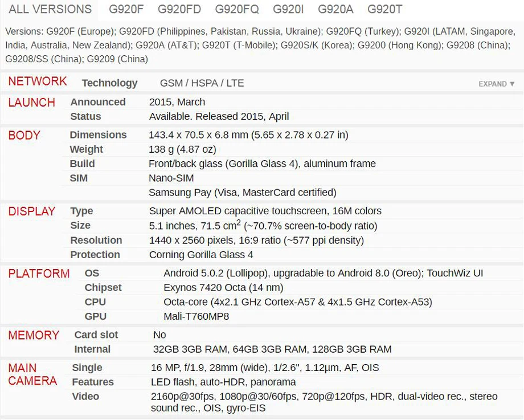Click 'Available. Released 2015, April' text
Image resolution: width=524 pixels, height=420 pixels.
pyautogui.click(x=219, y=116)
